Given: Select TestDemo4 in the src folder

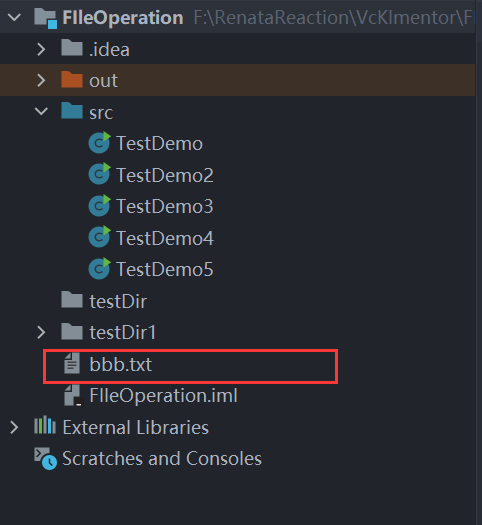Looking at the screenshot, I should coord(164,238).
